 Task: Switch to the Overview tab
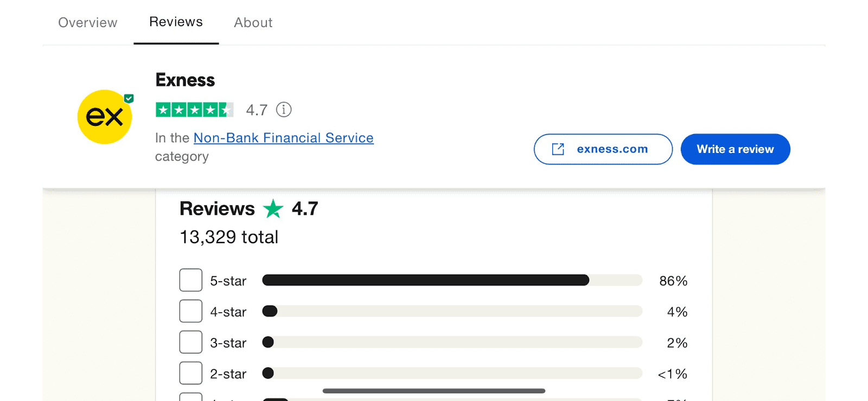[x=87, y=22]
